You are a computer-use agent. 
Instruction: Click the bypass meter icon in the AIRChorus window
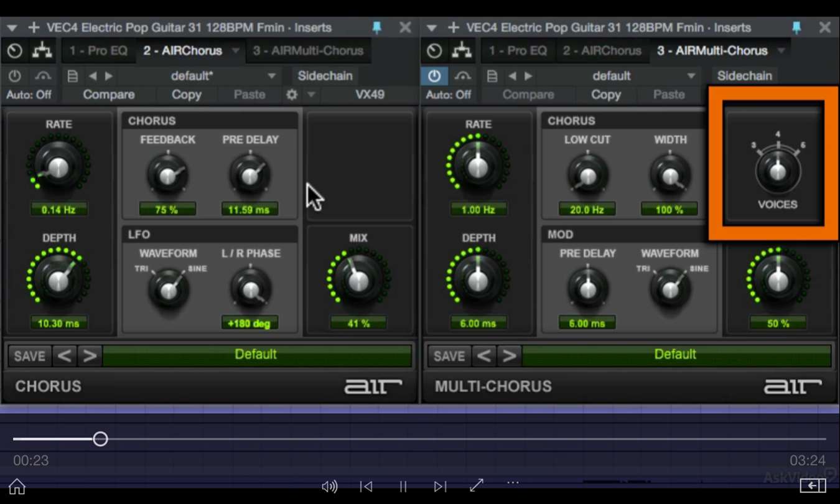(x=43, y=76)
